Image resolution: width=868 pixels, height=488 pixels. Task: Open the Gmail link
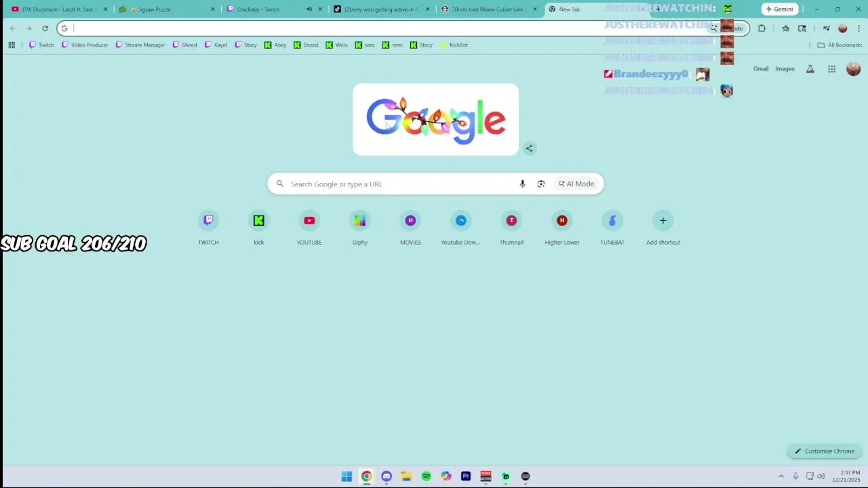point(761,68)
